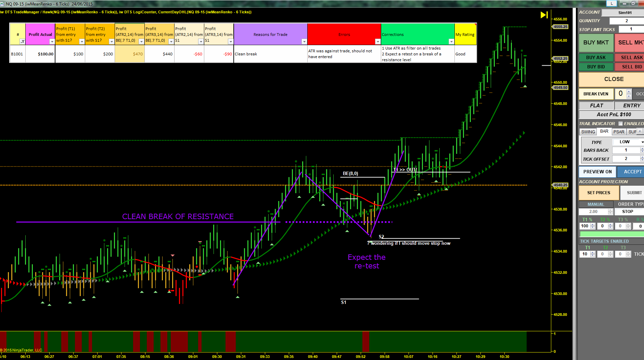Toggle the MANUAL mode button
Image resolution: width=644 pixels, height=360 pixels.
596,204
